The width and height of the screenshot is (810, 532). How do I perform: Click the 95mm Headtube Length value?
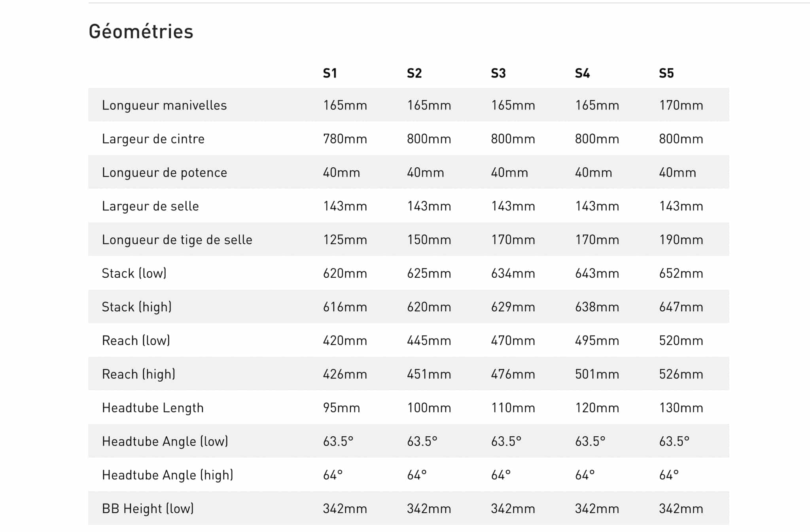click(341, 408)
